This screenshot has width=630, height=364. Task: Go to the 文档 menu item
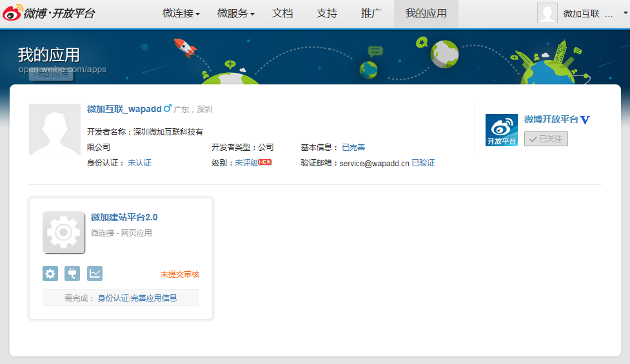point(282,14)
